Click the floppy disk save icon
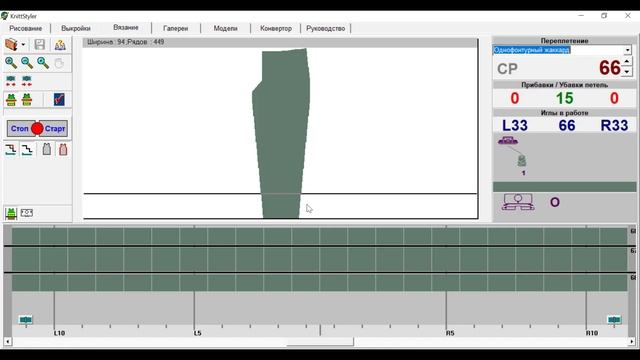The image size is (640, 360). [40, 44]
